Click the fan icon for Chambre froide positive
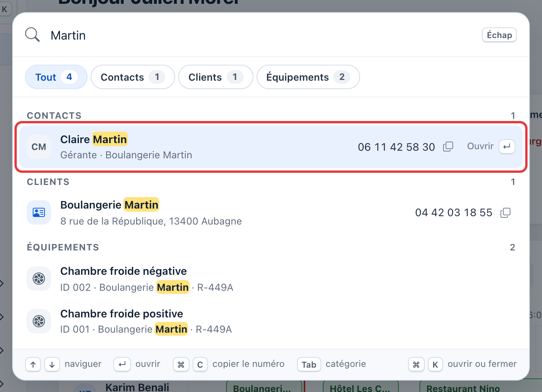 (x=39, y=321)
